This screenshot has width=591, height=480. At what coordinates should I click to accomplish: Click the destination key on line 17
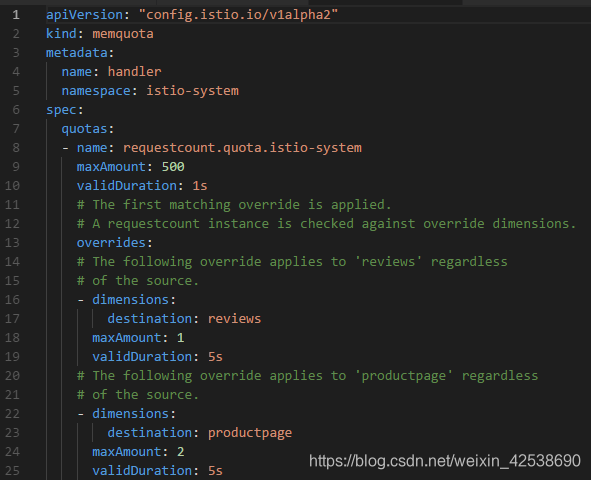coord(150,319)
